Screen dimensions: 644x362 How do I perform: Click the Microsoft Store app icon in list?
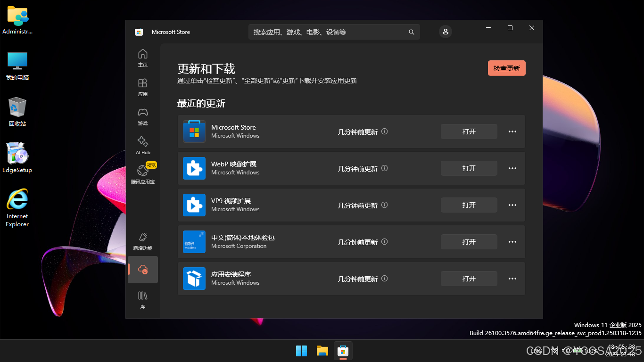pyautogui.click(x=194, y=132)
